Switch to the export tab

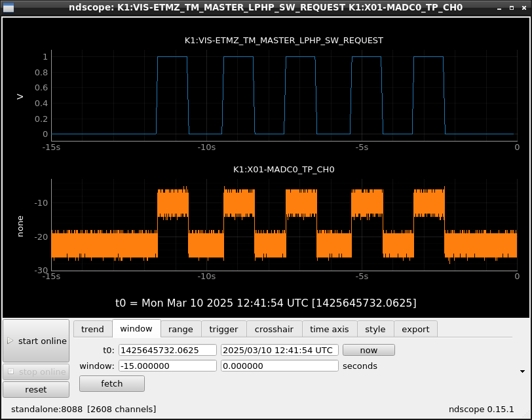(415, 329)
